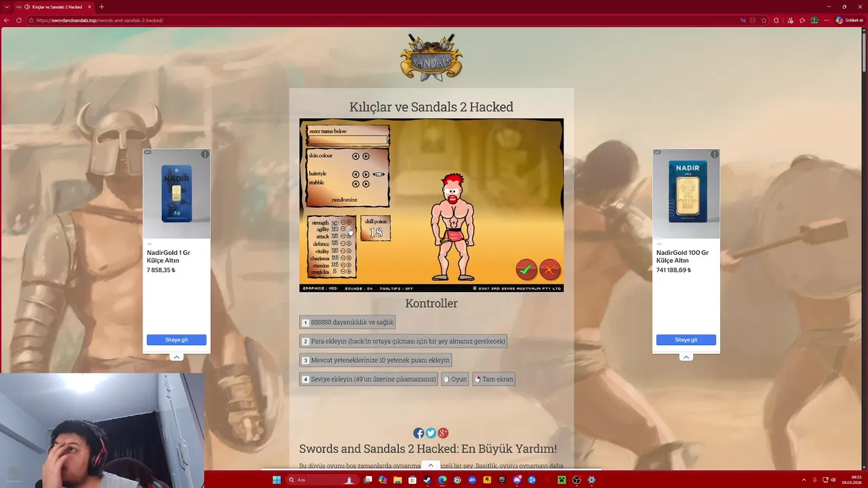Decrease strength with its minus button
Image resolution: width=868 pixels, height=488 pixels.
click(343, 222)
